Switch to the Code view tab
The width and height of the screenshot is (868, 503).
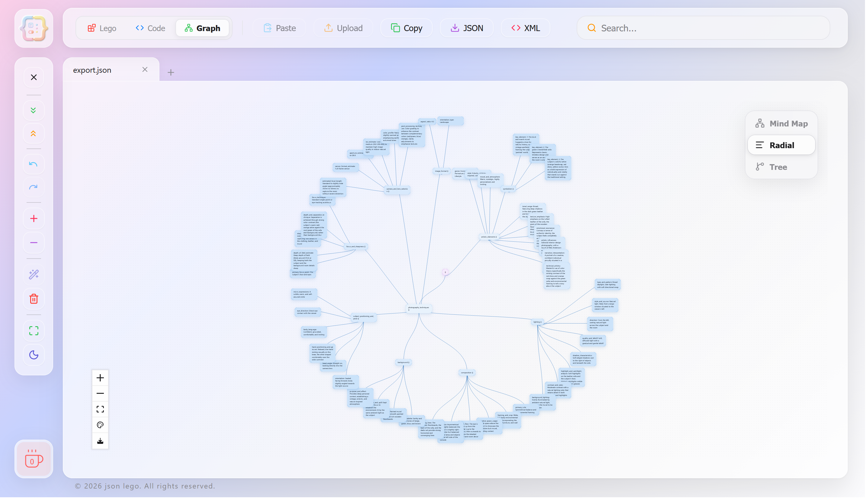tap(151, 28)
